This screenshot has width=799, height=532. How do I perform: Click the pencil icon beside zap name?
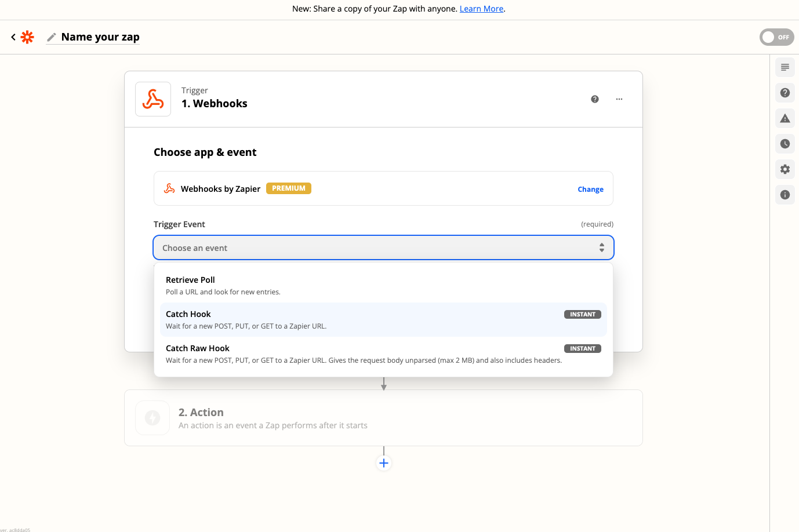[x=52, y=37]
